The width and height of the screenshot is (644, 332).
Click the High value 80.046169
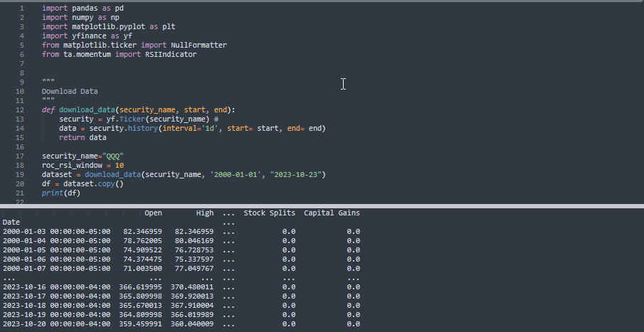pyautogui.click(x=194, y=241)
